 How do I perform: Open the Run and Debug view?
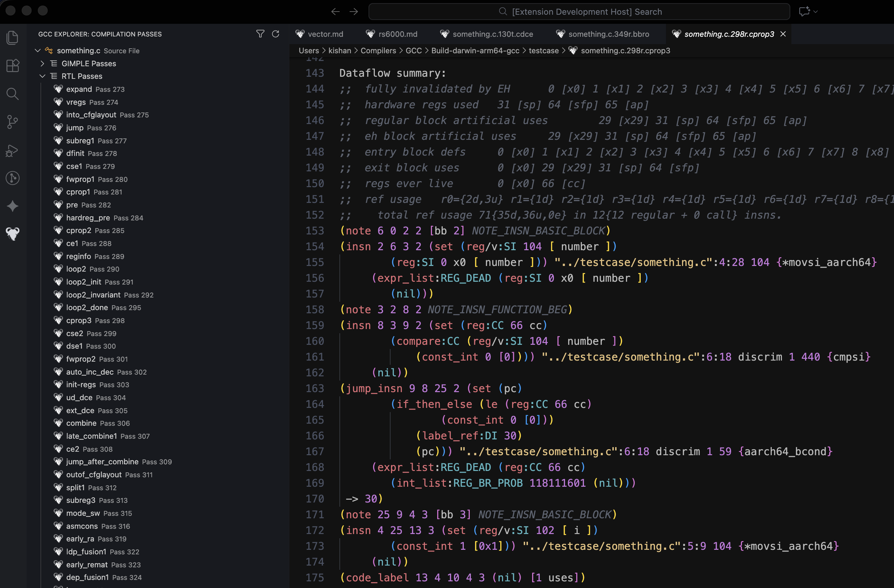[12, 150]
